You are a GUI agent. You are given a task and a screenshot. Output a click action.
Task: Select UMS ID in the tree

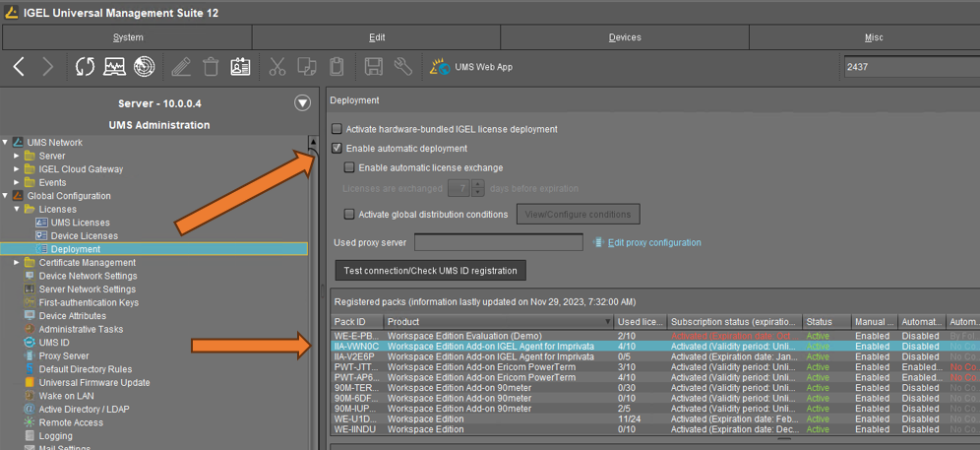[53, 343]
